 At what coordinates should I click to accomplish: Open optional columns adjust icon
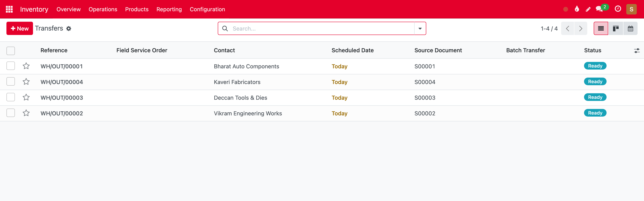pos(637,50)
